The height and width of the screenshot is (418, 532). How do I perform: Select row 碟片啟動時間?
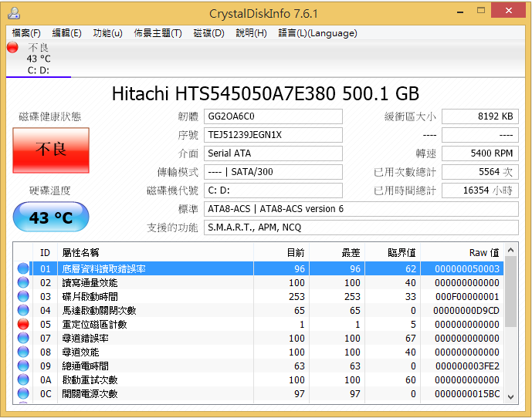point(259,296)
